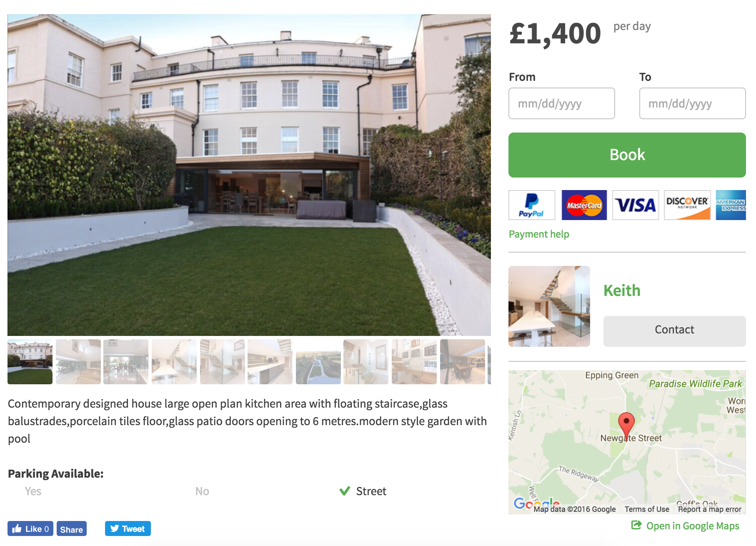
Task: Click the PayPal payment icon
Action: pos(532,205)
